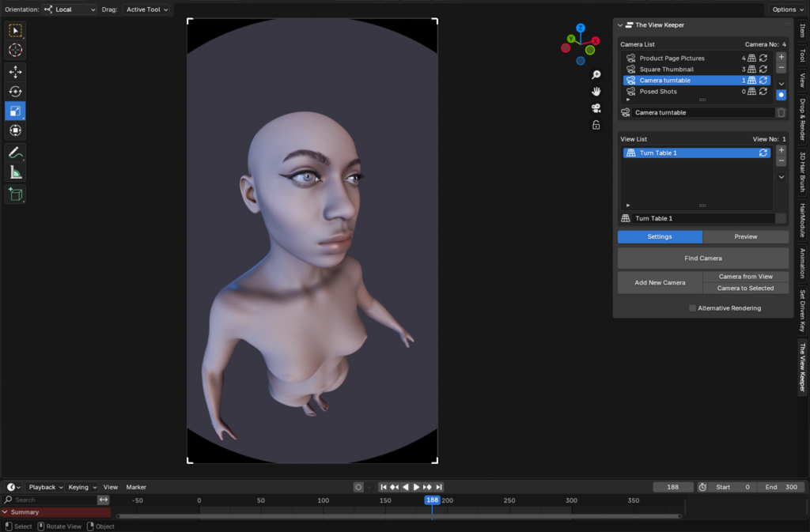Open the Drag Active Tool dropdown

tap(146, 9)
